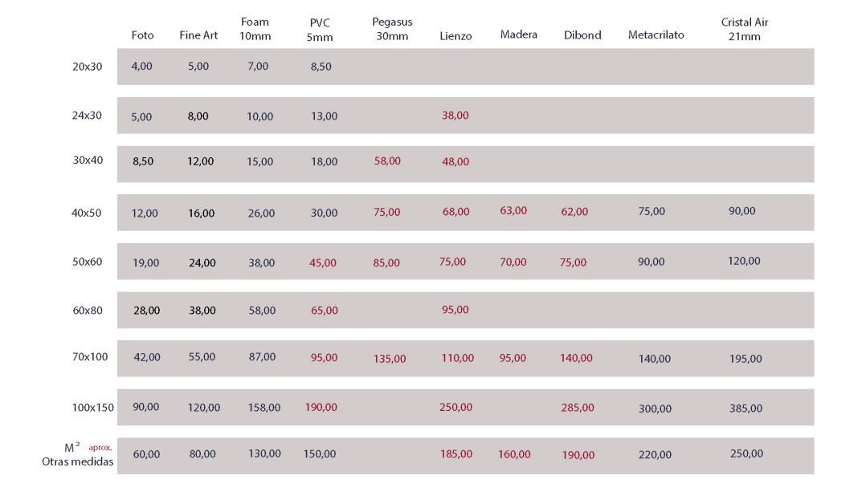This screenshot has height=504, width=866.
Task: Click the Otras medidas row label
Action: (78, 461)
